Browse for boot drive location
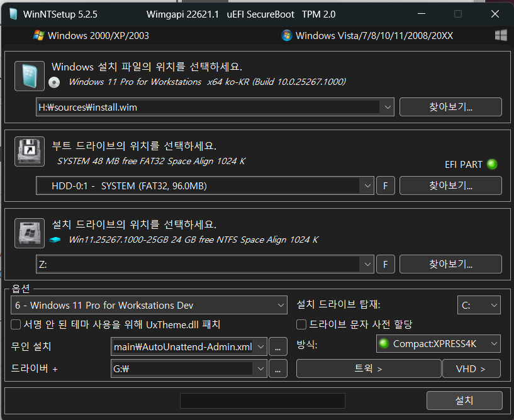This screenshot has width=514, height=420. (x=450, y=185)
